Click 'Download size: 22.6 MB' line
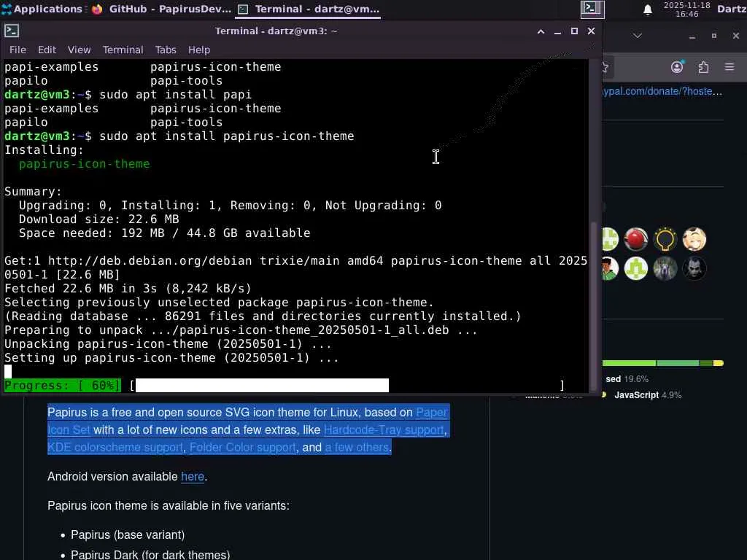 (x=98, y=219)
